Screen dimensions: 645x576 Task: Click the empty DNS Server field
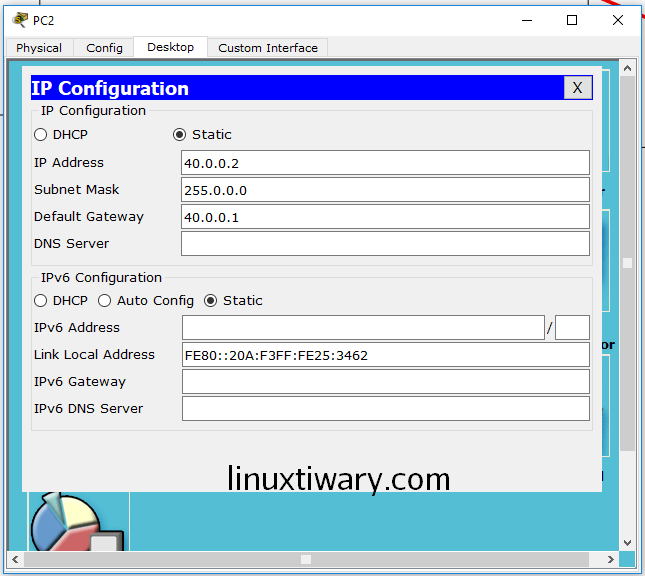point(385,244)
